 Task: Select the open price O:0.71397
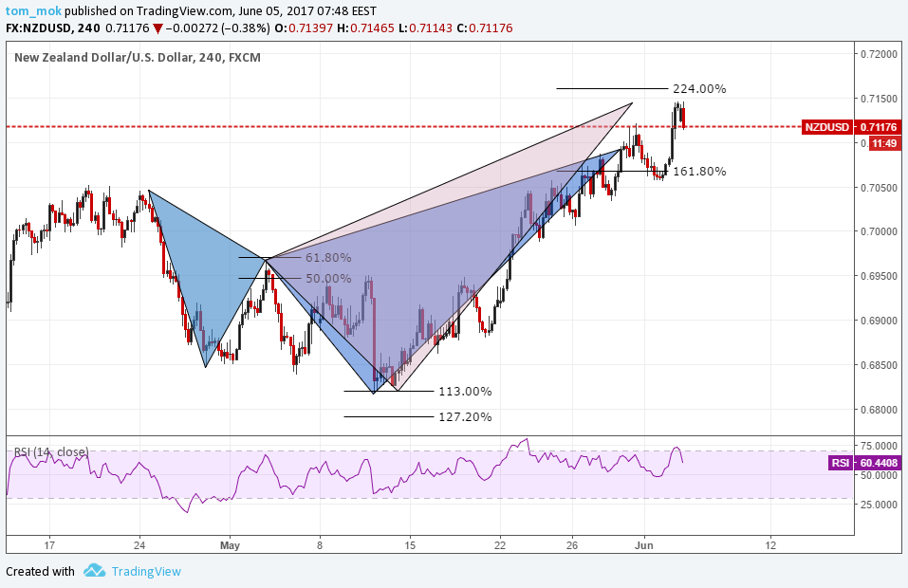click(x=304, y=28)
